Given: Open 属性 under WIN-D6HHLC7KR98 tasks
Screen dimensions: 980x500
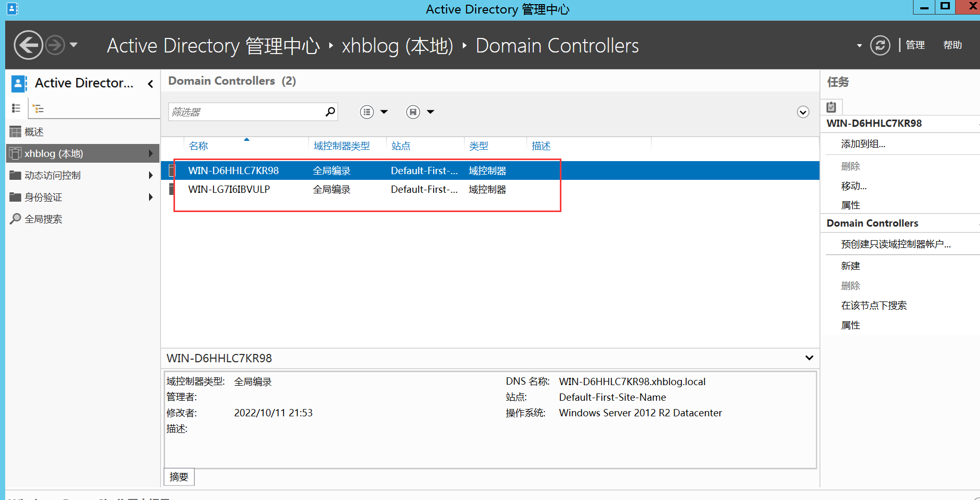Looking at the screenshot, I should point(851,205).
